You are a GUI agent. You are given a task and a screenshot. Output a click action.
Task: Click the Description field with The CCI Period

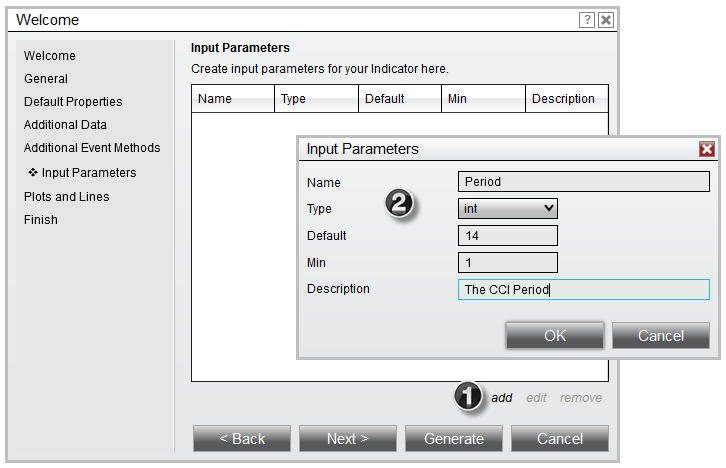pos(582,290)
